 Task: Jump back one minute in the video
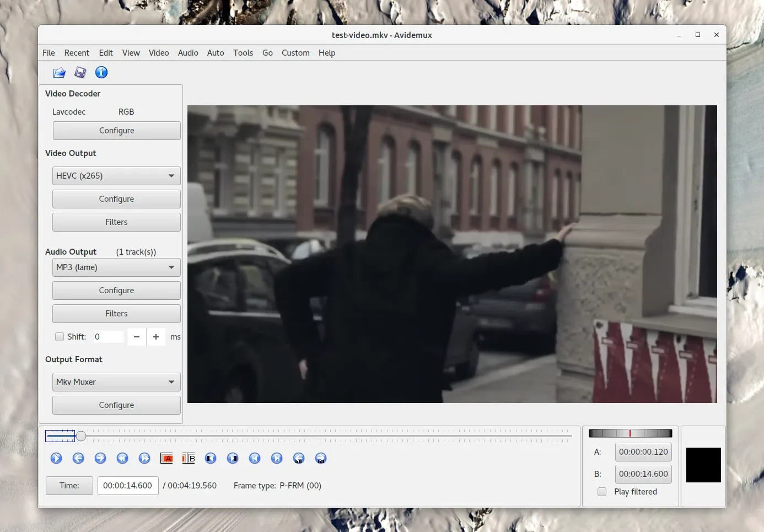pyautogui.click(x=299, y=458)
